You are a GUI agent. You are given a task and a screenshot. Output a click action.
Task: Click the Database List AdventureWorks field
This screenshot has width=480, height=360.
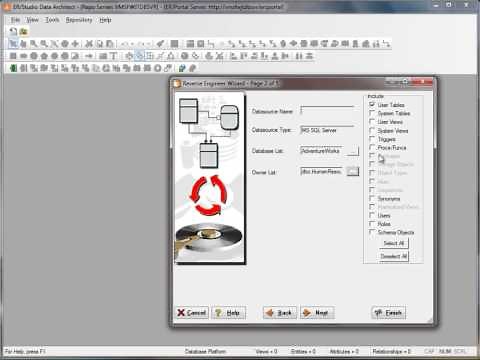(x=321, y=151)
